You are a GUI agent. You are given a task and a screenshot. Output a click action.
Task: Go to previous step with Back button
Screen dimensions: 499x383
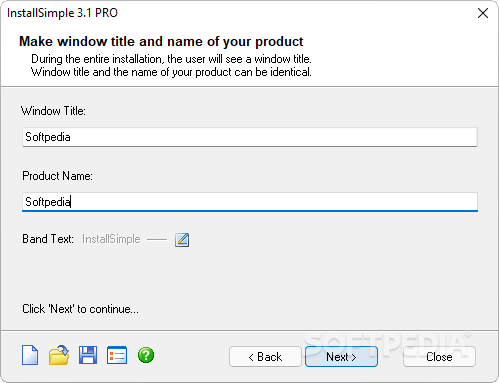point(265,357)
